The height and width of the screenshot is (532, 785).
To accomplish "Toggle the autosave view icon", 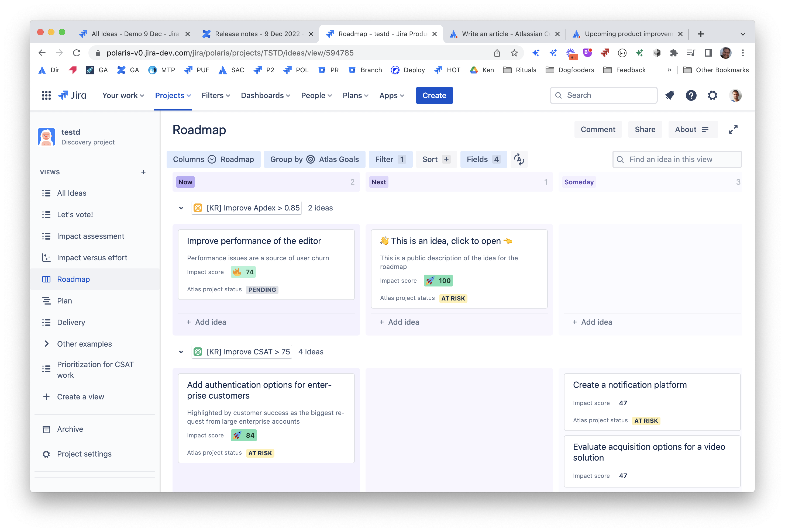I will click(519, 159).
